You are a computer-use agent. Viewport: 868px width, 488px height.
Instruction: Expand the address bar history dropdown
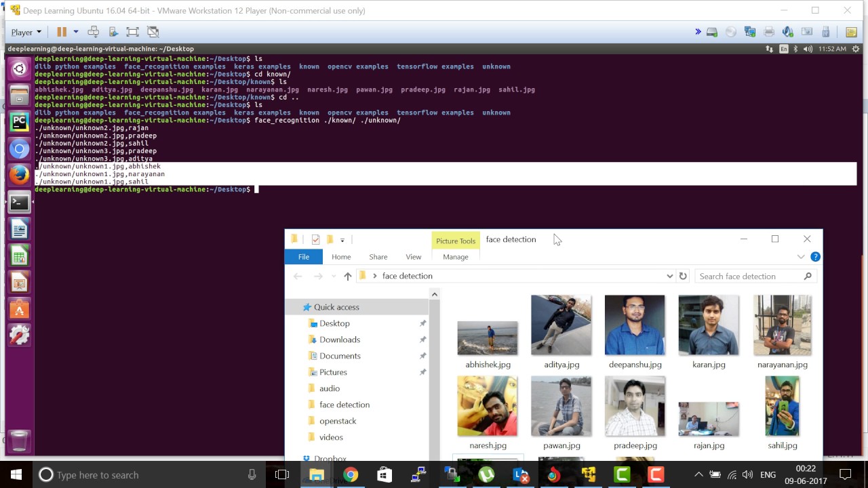669,276
